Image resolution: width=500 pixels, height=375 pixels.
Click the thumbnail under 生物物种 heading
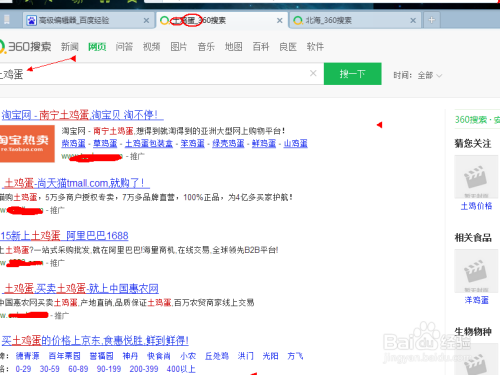476,359
